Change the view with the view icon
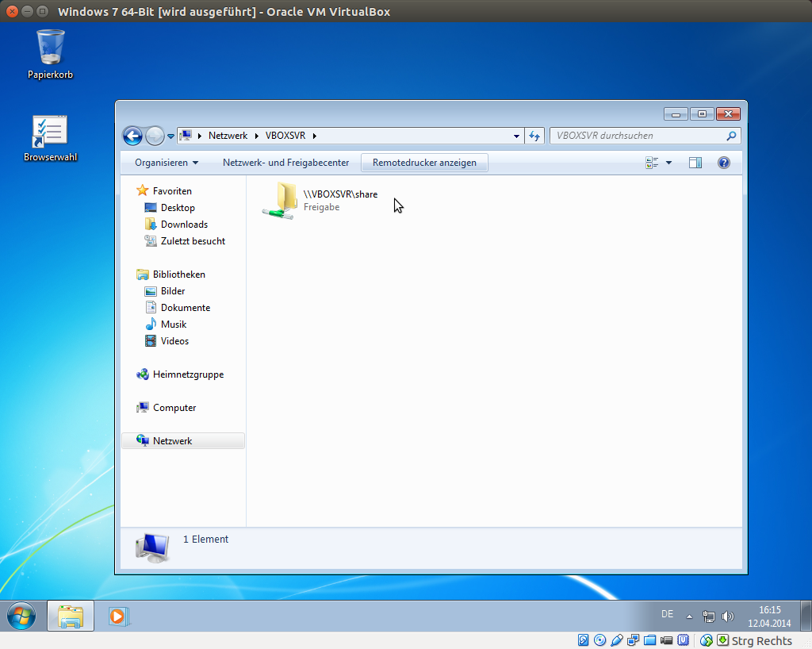This screenshot has height=649, width=812. pos(652,163)
